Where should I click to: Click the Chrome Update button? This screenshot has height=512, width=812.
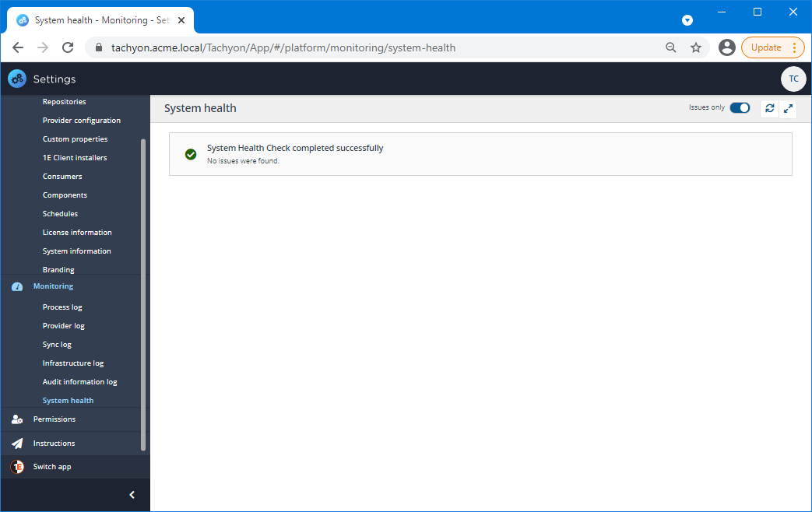pyautogui.click(x=766, y=47)
